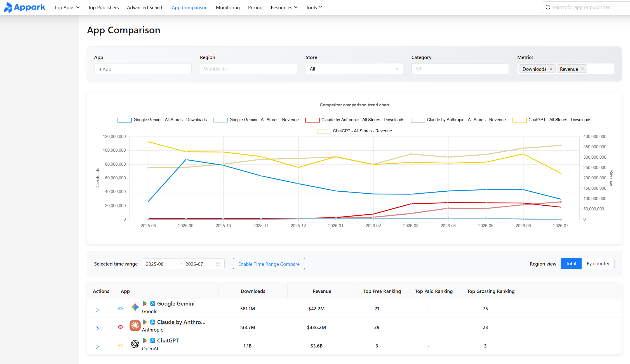This screenshot has width=630, height=364.
Task: Expand the Google Gemini row details
Action: 98,310
